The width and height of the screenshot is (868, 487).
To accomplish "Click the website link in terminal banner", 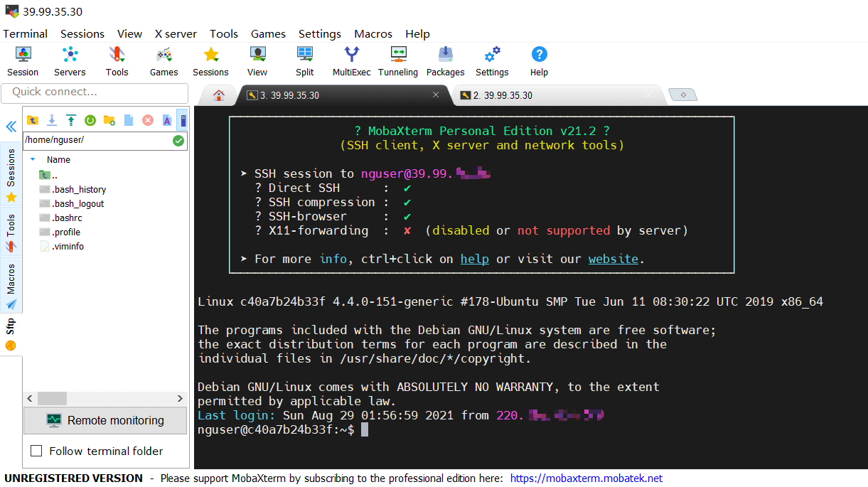I will tap(613, 259).
